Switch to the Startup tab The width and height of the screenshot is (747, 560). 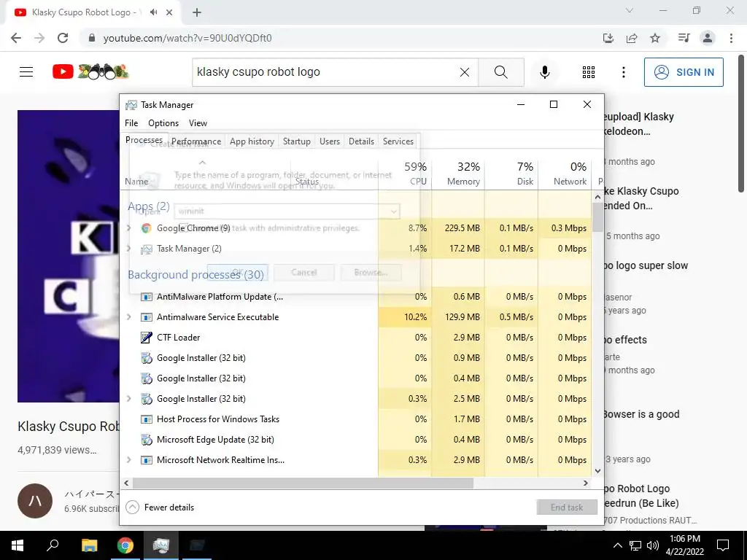point(296,141)
